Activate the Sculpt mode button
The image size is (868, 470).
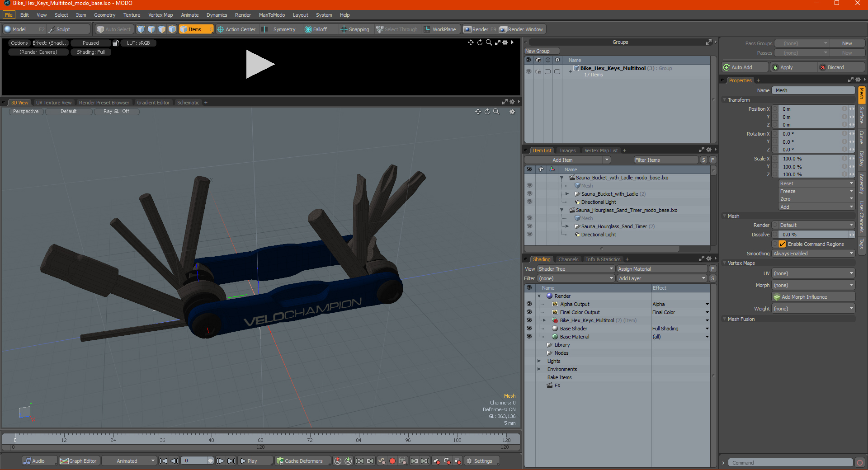(68, 29)
